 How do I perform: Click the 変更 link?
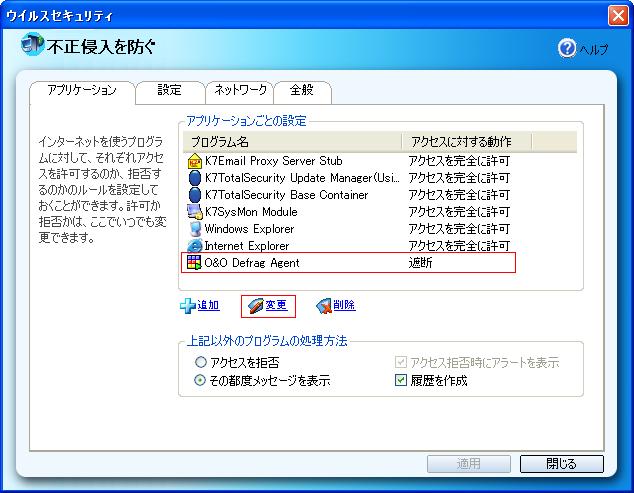tap(276, 305)
